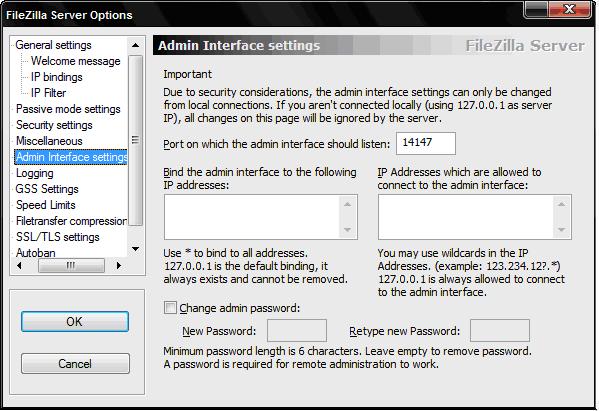Click the tree's horizontal scrollbar thumb

click(x=71, y=265)
